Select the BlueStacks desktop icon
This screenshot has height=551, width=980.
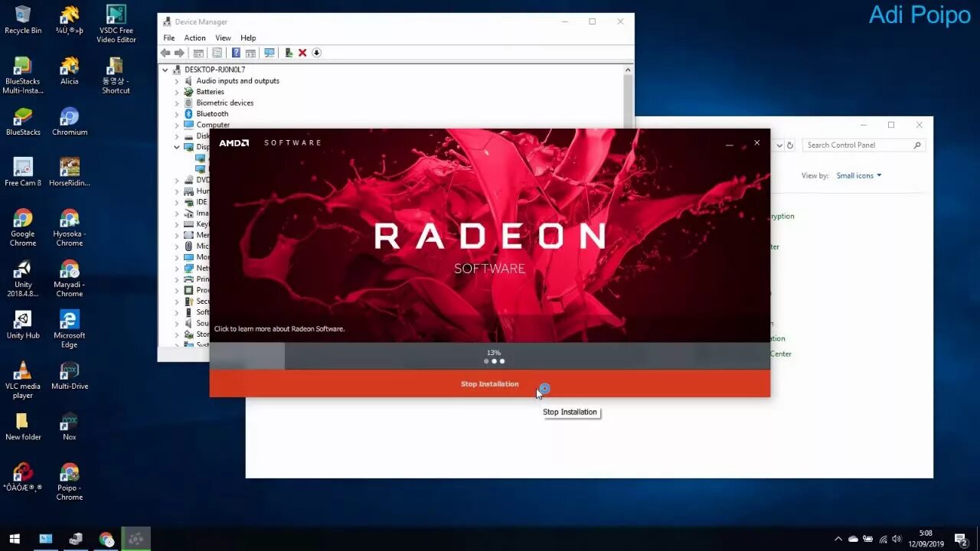coord(23,122)
